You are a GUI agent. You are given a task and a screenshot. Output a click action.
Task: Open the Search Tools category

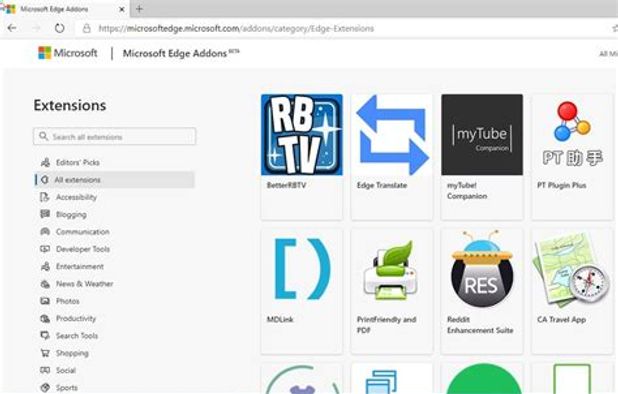coord(77,336)
